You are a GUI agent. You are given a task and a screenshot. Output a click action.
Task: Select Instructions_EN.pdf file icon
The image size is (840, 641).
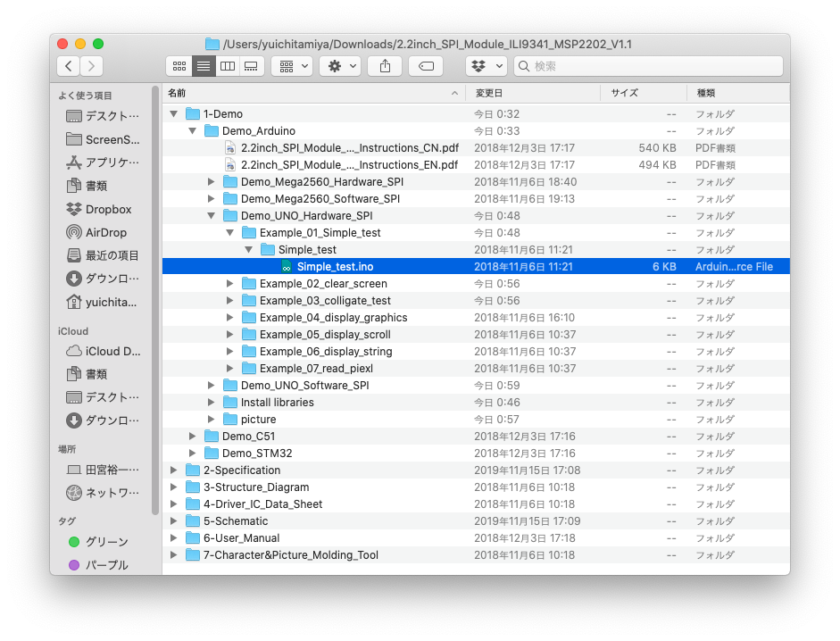[230, 165]
